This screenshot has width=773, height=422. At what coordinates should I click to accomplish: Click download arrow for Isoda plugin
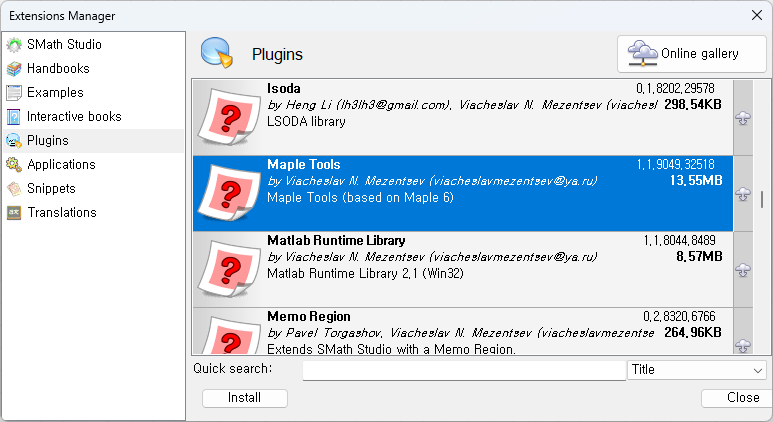(743, 118)
